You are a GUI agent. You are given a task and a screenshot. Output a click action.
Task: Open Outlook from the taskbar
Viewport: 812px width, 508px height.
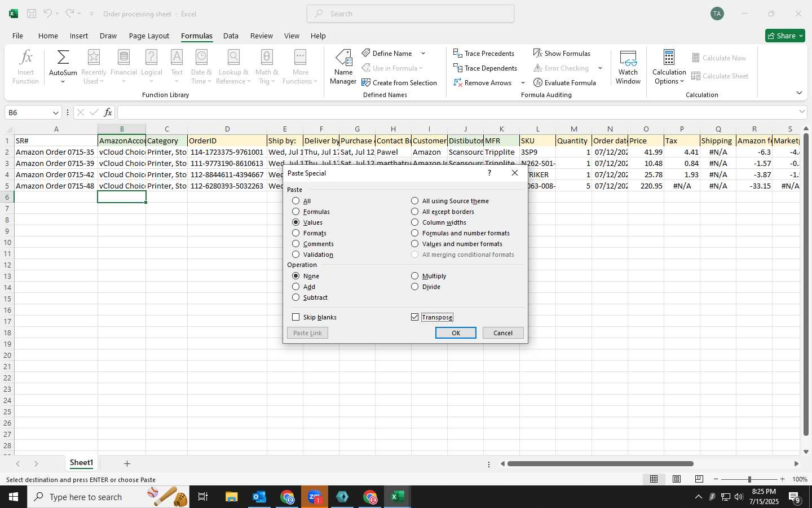pos(259,497)
